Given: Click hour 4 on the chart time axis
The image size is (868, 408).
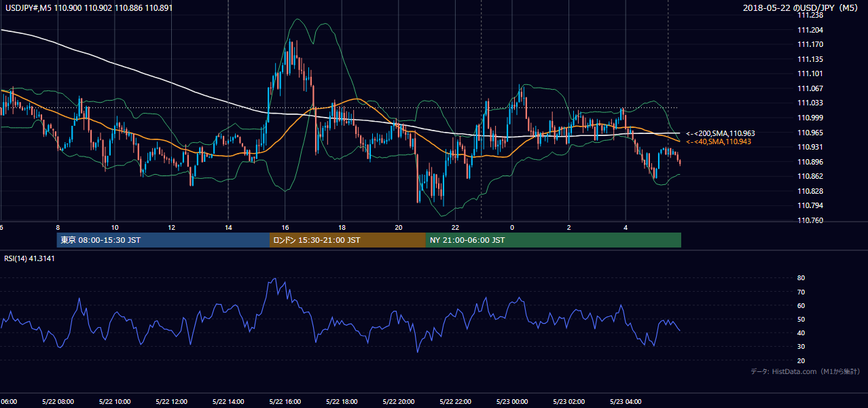Looking at the screenshot, I should [x=626, y=228].
